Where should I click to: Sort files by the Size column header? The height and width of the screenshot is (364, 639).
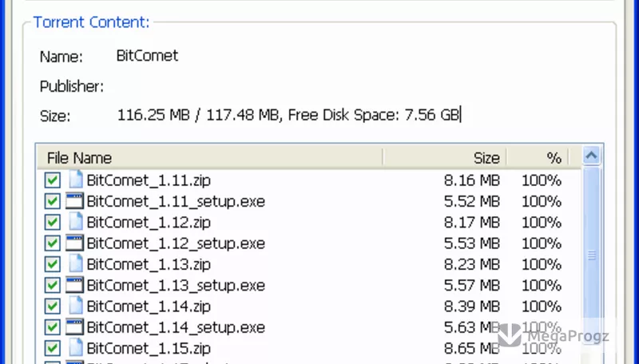445,157
